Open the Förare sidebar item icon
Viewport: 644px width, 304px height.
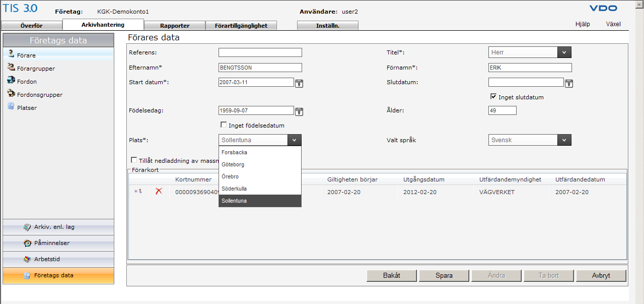(x=11, y=54)
